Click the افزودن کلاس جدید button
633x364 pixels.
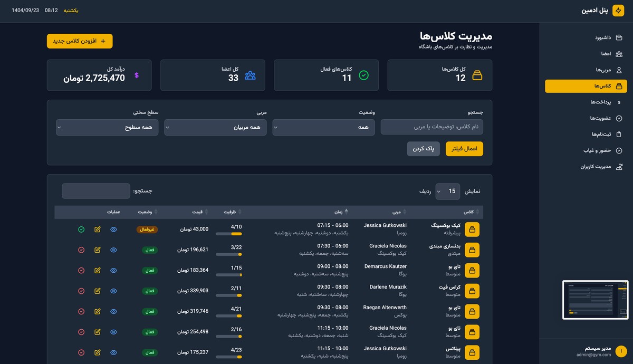point(80,41)
